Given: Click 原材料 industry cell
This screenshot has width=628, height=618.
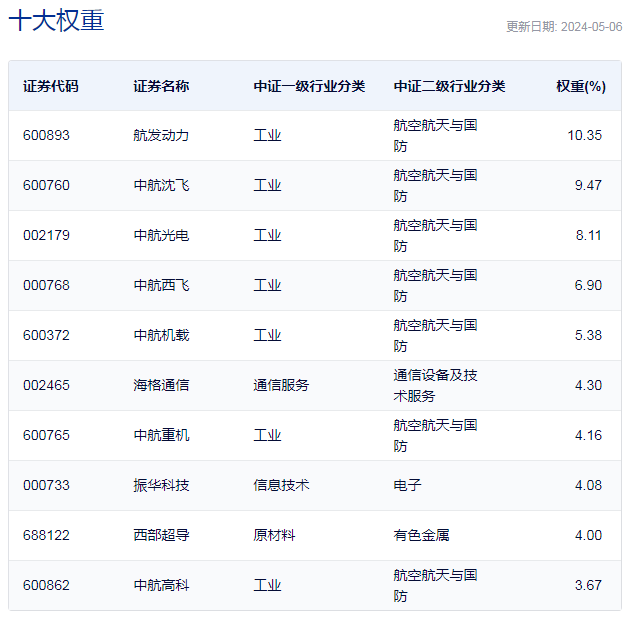Looking at the screenshot, I should click(x=274, y=535).
